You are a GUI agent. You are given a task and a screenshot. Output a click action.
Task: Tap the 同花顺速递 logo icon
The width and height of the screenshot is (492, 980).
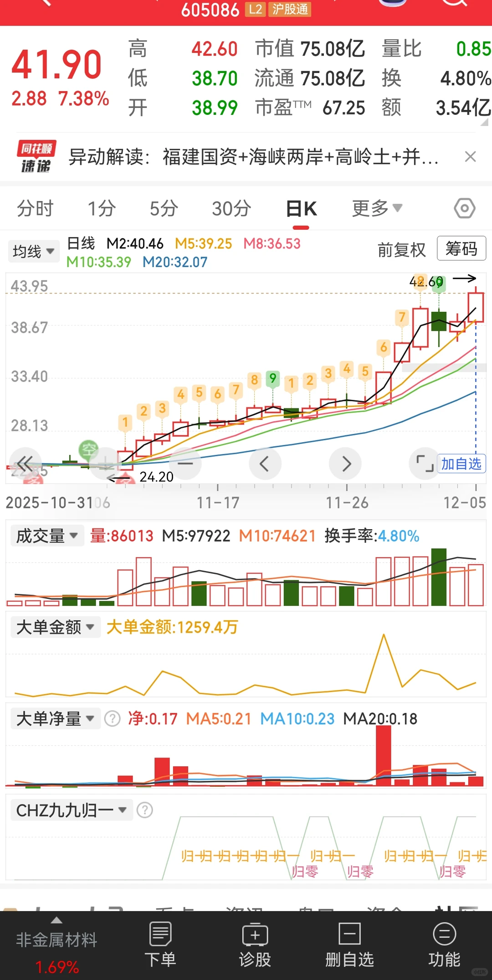[36, 156]
